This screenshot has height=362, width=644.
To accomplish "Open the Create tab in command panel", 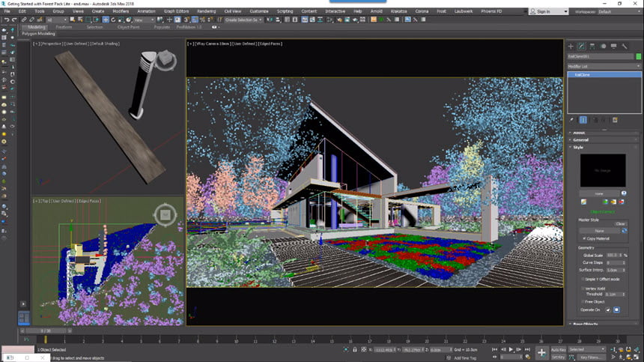I will 571,46.
